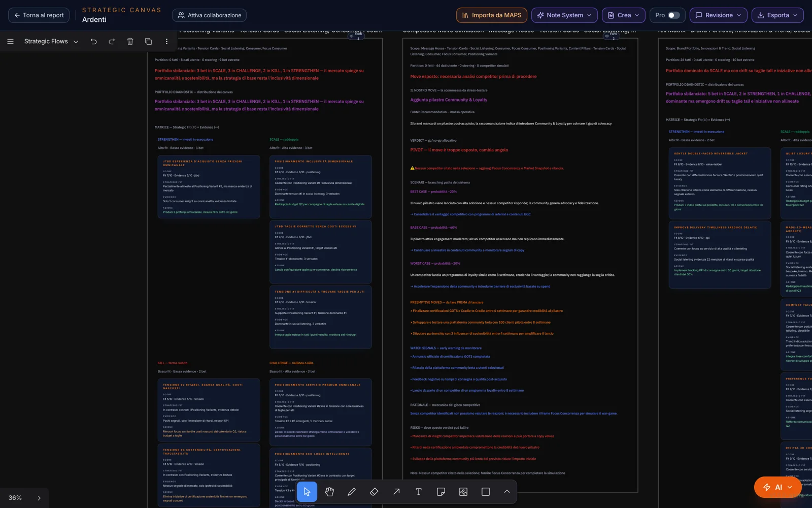Open the Revisione dropdown

pos(719,15)
